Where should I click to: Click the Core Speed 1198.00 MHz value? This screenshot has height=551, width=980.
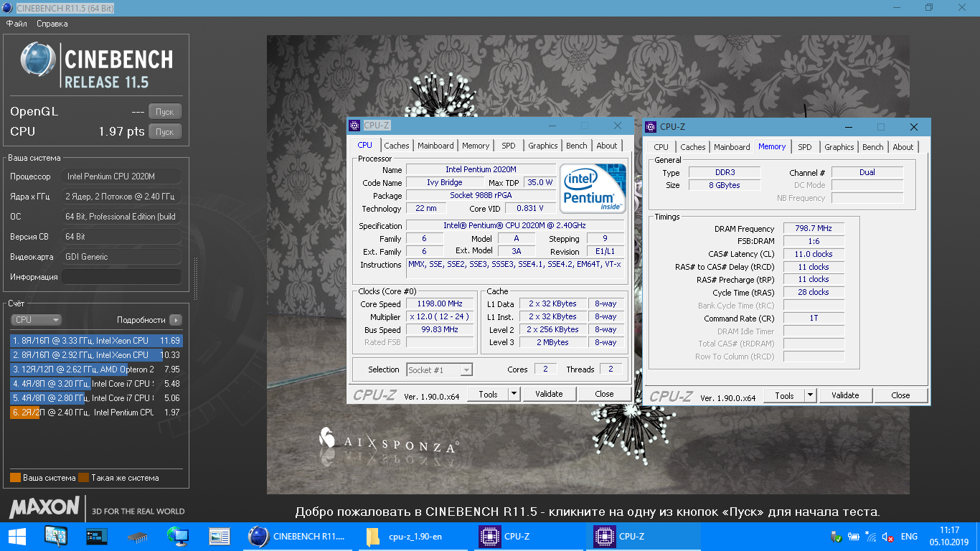(440, 304)
